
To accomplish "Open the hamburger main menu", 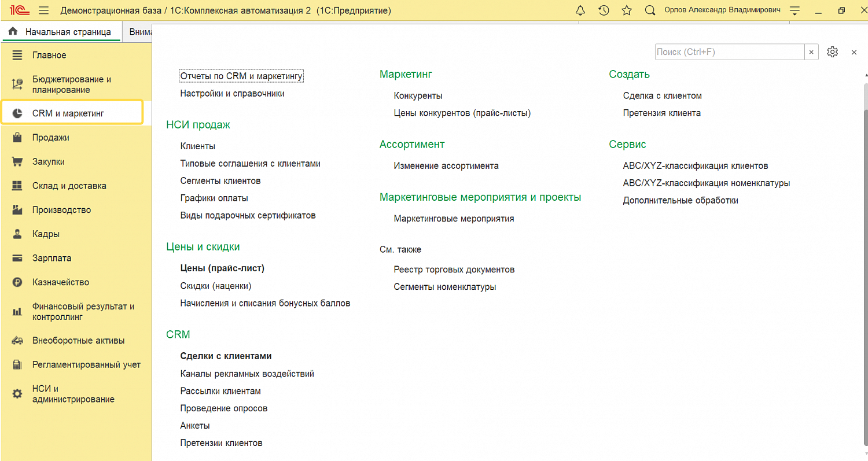I will 44,10.
